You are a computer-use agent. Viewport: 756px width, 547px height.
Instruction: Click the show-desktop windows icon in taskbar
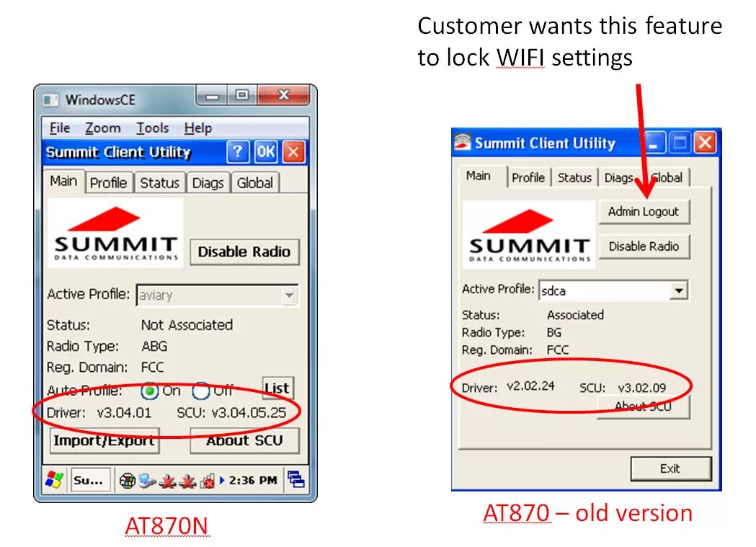pyautogui.click(x=295, y=479)
